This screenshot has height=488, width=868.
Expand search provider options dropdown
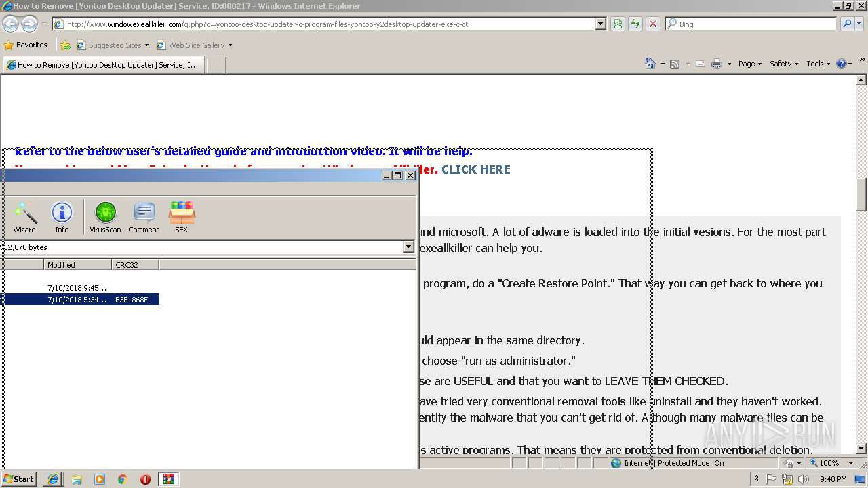pos(860,24)
